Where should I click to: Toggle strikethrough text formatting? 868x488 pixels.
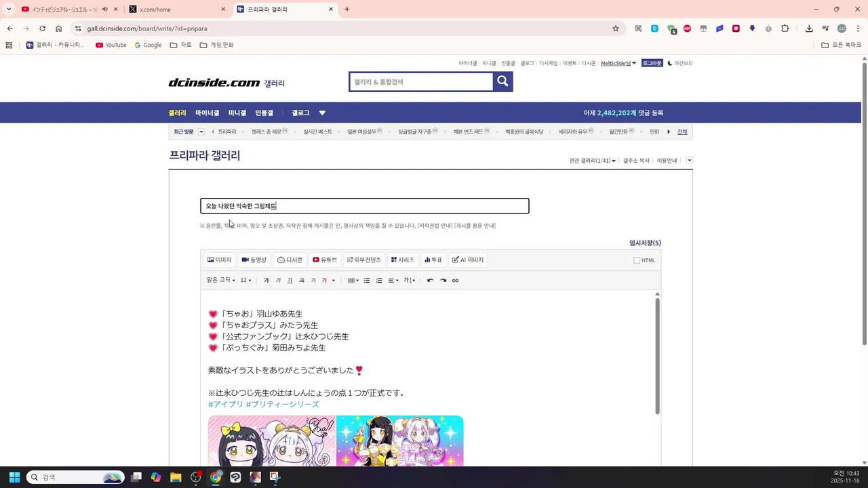(301, 281)
